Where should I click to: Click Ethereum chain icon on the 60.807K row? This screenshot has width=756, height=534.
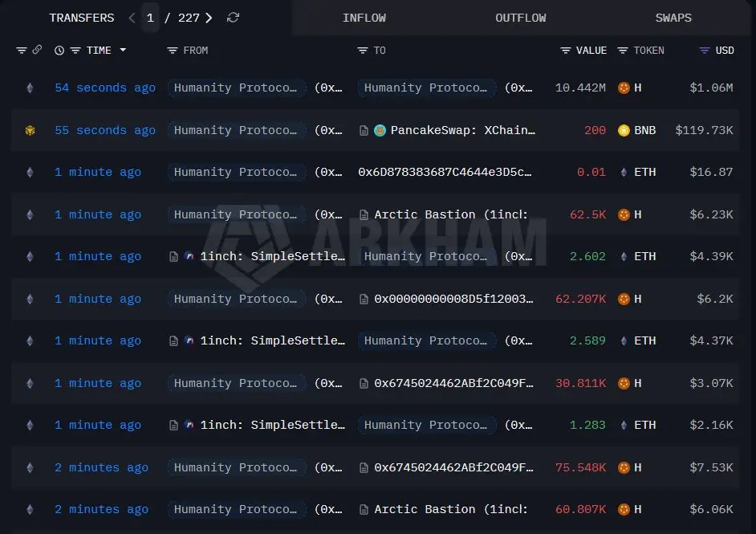pyautogui.click(x=30, y=509)
